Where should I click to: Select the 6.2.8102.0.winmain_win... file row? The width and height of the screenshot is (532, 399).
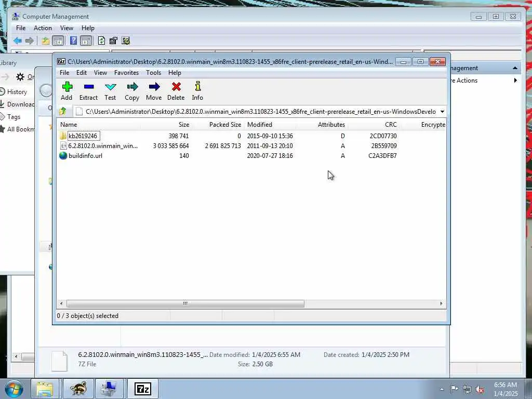point(251,145)
